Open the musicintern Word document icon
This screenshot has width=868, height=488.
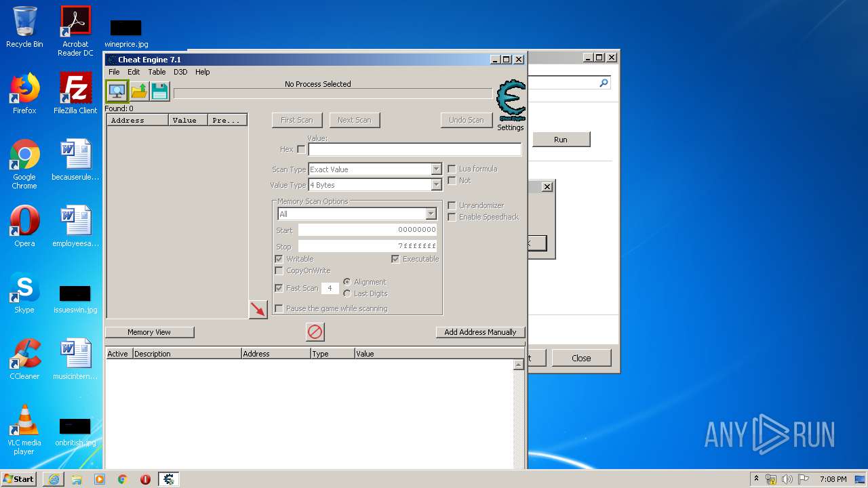click(75, 359)
